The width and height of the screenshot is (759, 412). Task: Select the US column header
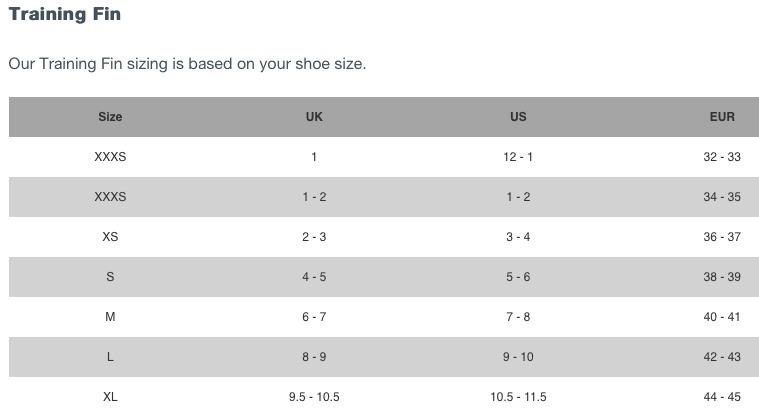[x=518, y=117]
